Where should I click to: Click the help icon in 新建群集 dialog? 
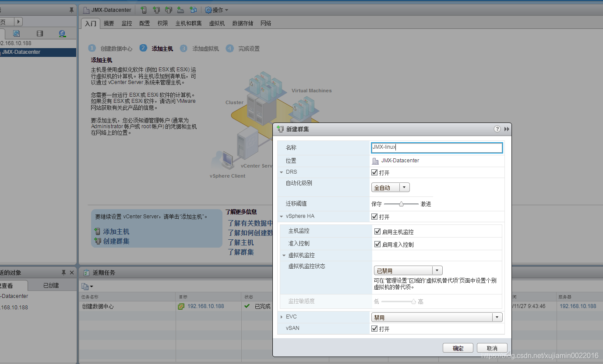[x=497, y=129]
